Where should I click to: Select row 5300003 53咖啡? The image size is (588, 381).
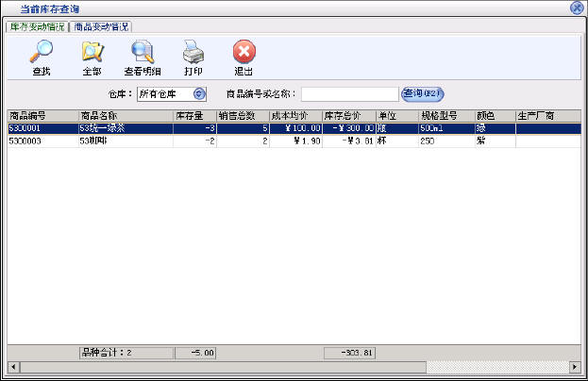point(94,140)
